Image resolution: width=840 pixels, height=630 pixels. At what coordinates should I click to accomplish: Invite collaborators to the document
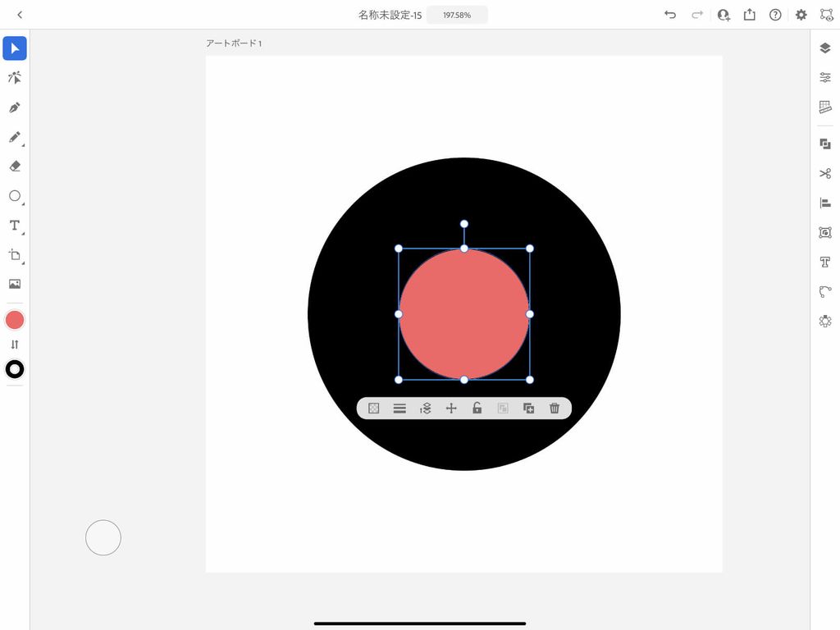pyautogui.click(x=724, y=15)
